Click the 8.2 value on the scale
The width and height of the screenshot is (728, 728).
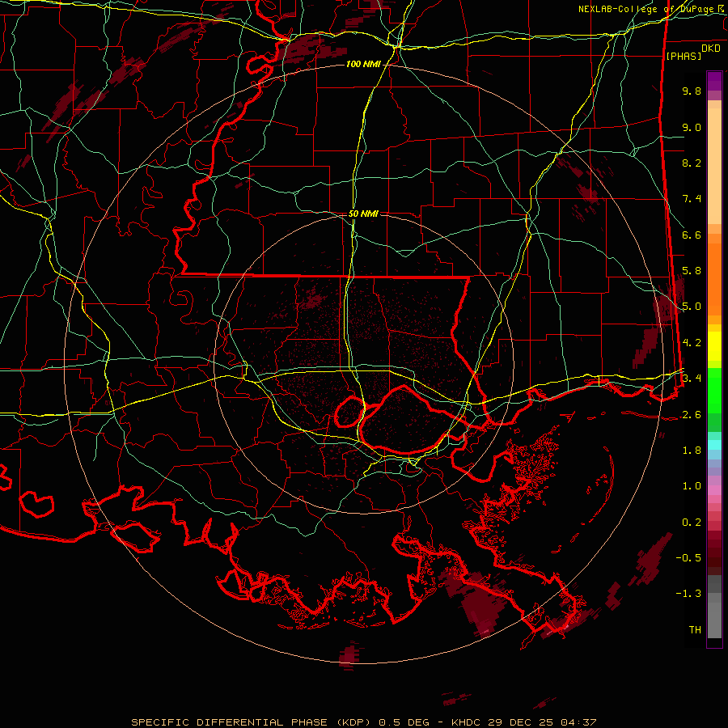[692, 163]
